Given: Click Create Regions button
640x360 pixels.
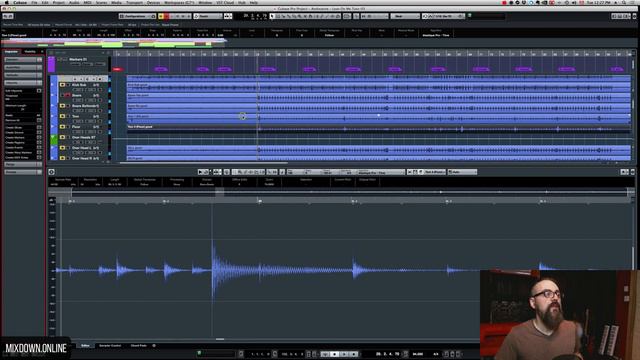Looking at the screenshot, I should pyautogui.click(x=39, y=142).
